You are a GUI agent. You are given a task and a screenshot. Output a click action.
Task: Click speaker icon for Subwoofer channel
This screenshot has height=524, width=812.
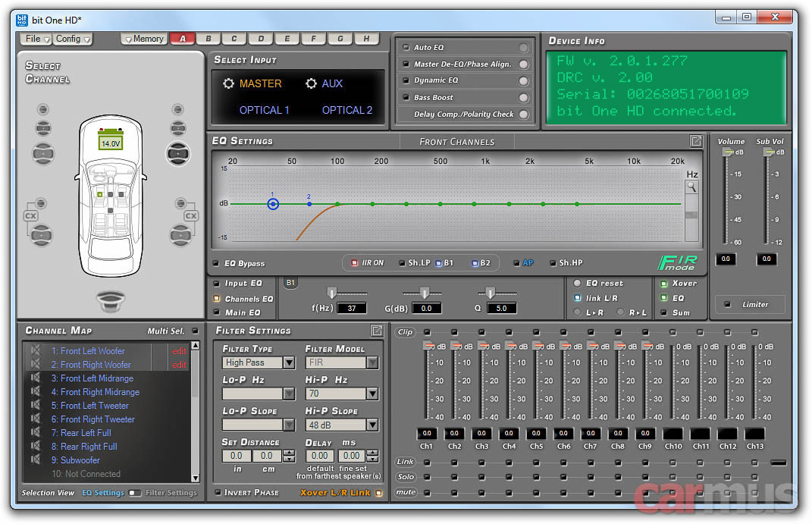pos(35,460)
